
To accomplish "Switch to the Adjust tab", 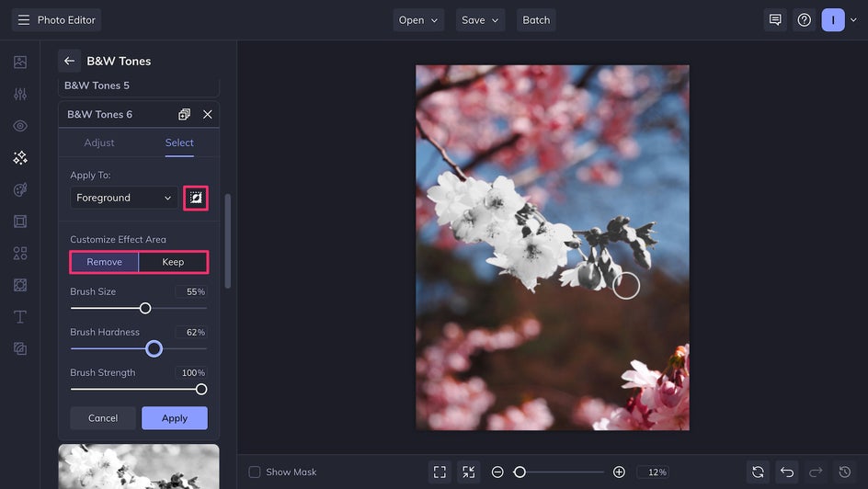I will coord(99,142).
